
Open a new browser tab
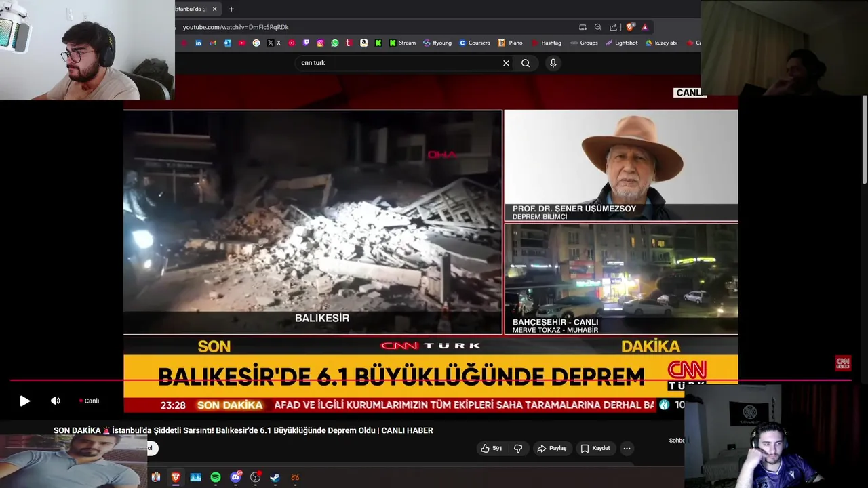tap(231, 9)
